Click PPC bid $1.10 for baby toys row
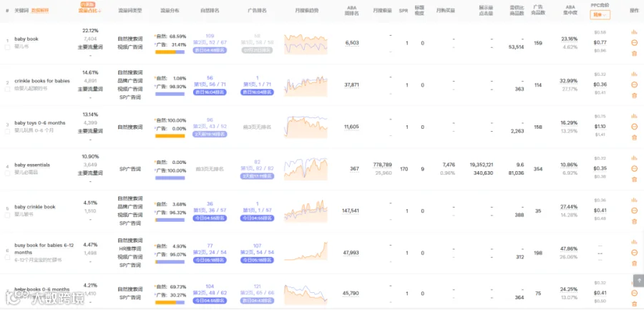This screenshot has height=310, width=644. point(600,127)
